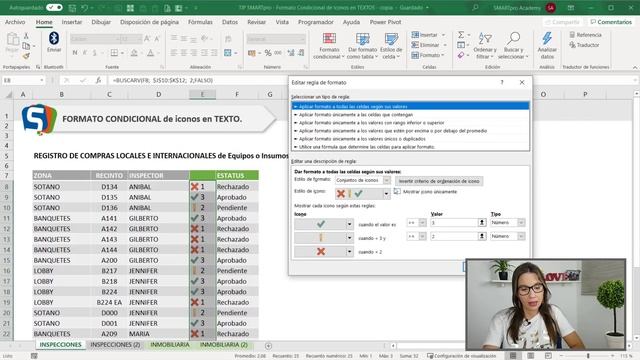Click the first Valor field containing 3
Viewport: 640px width, 360px height.
453,222
